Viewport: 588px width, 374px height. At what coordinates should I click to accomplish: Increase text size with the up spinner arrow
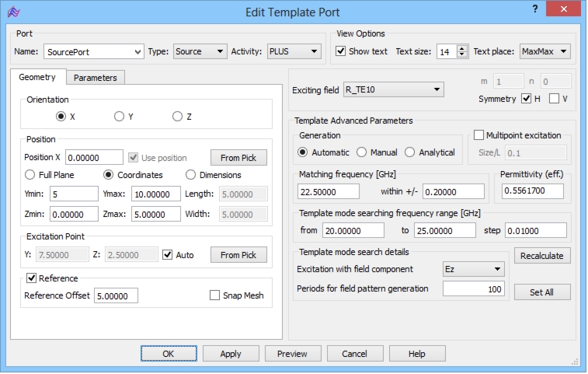click(x=462, y=48)
